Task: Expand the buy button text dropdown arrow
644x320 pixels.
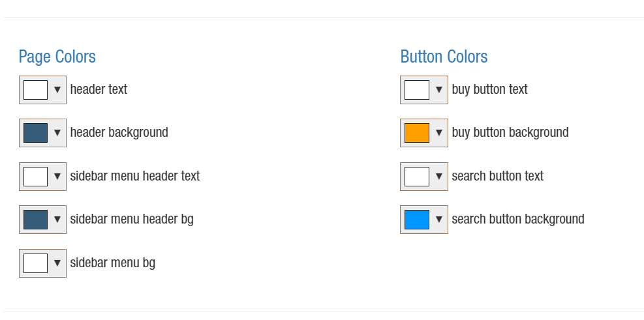Action: (439, 89)
